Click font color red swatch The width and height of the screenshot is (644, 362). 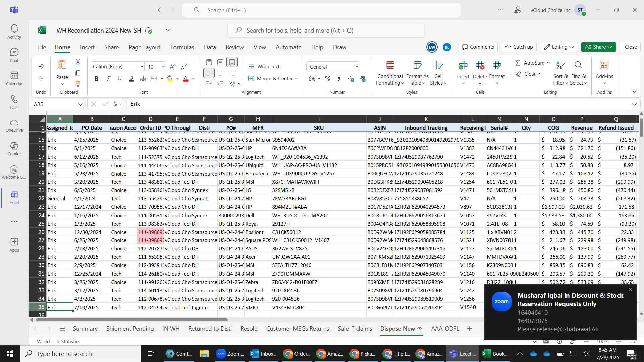coord(186,79)
